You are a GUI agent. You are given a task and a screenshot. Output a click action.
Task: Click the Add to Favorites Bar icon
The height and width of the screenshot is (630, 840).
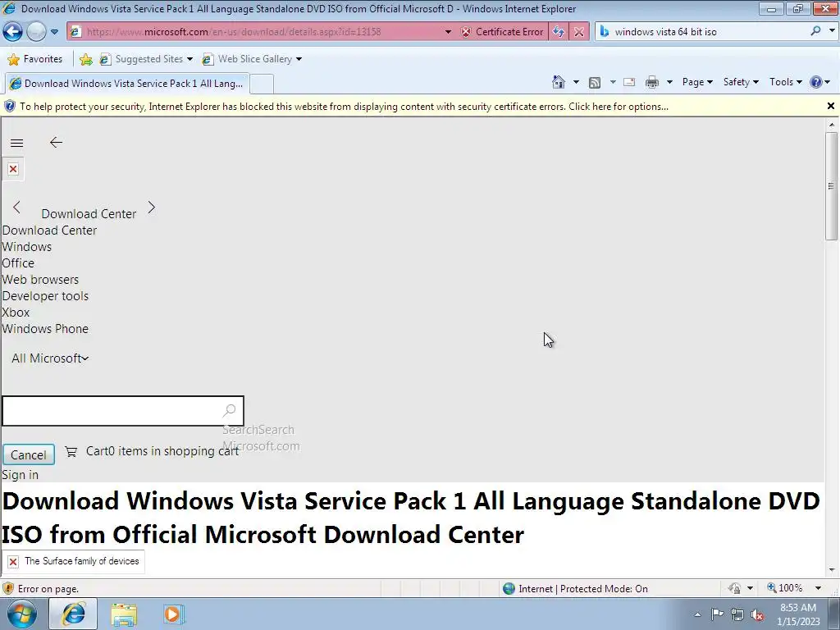point(85,59)
